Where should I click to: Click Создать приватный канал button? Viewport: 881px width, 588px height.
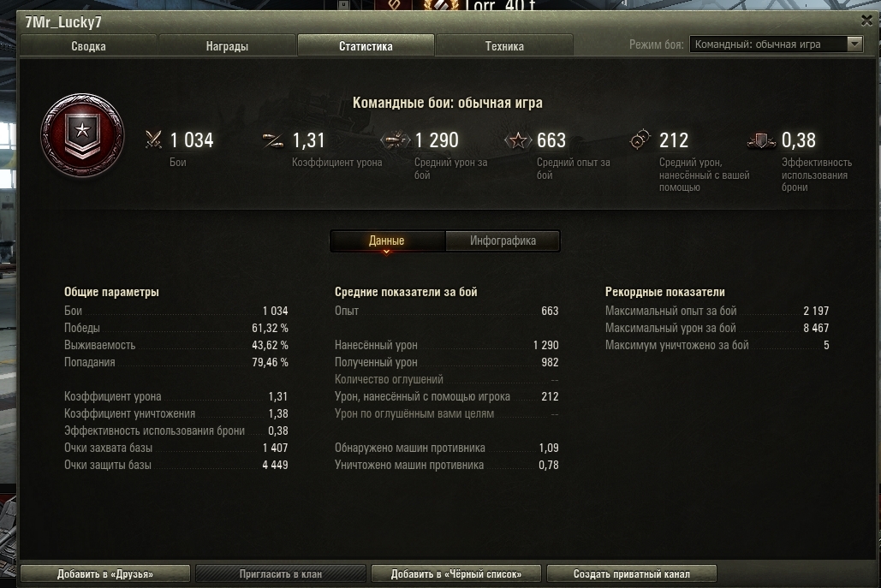coord(632,573)
